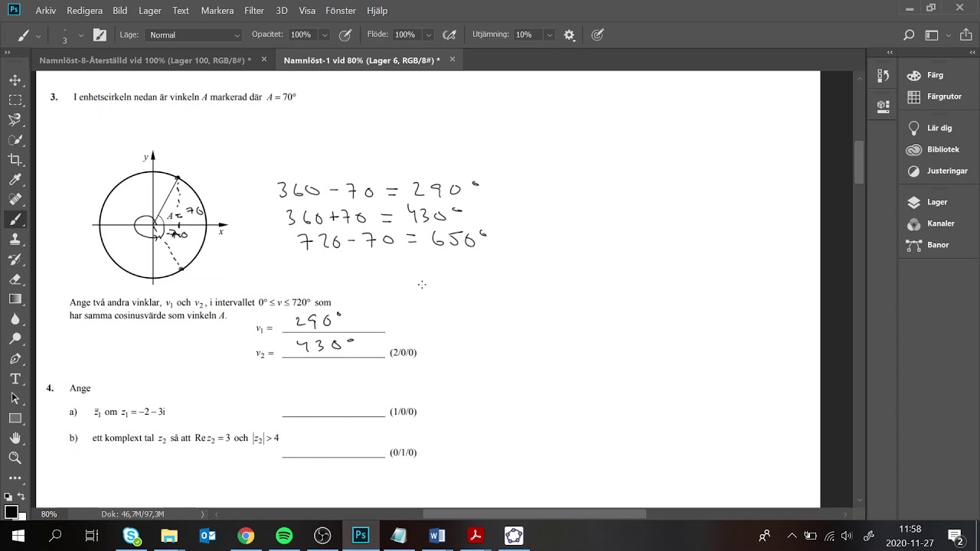Swap foreground and background colors
Screen dimensions: 980x551
20,497
